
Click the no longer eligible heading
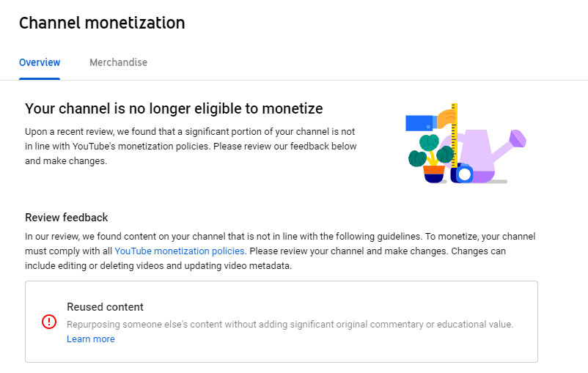174,109
